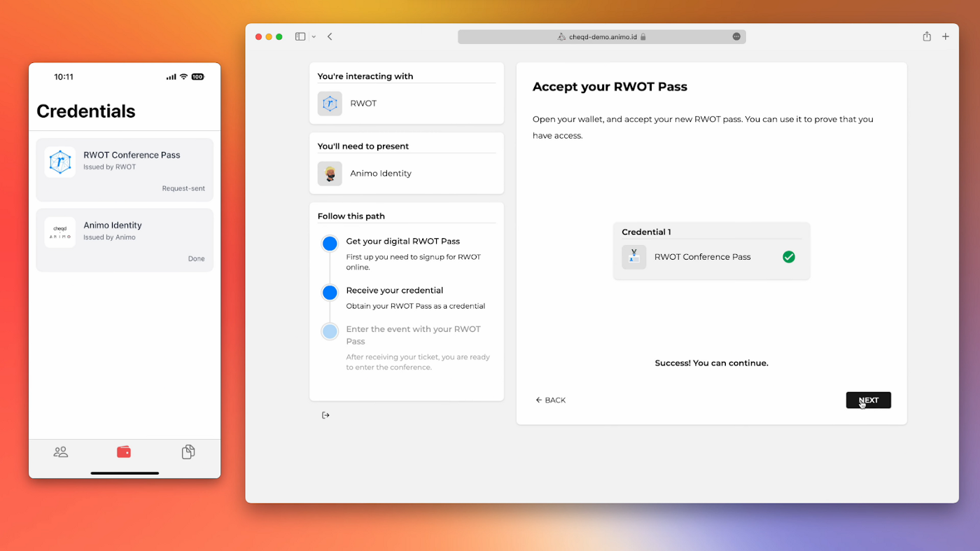Image resolution: width=980 pixels, height=551 pixels.
Task: Click the green checkmark on RWOT Conference Pass
Action: [789, 257]
